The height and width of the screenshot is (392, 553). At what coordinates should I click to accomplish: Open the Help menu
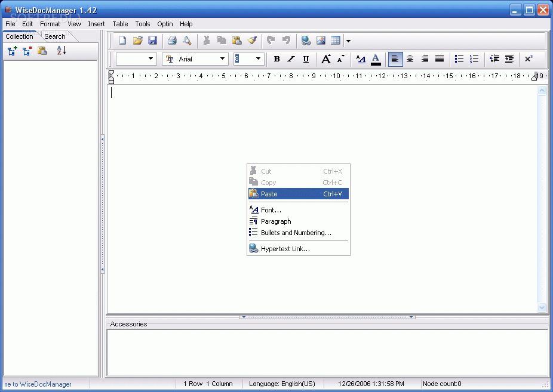[186, 24]
